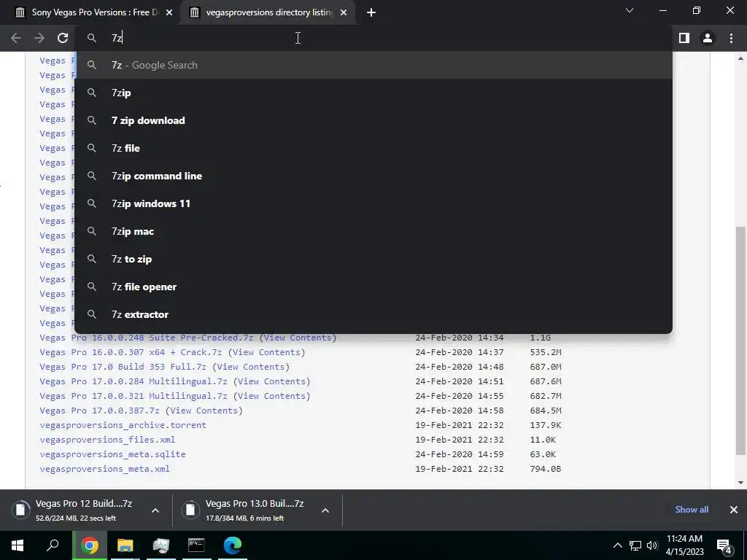Click the third taskbar app icon
The image size is (747, 560).
pos(161,545)
